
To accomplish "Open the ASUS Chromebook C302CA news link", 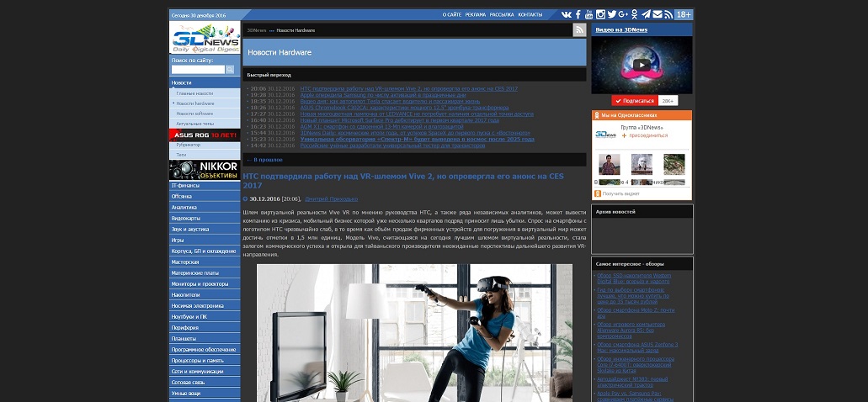I will [404, 108].
